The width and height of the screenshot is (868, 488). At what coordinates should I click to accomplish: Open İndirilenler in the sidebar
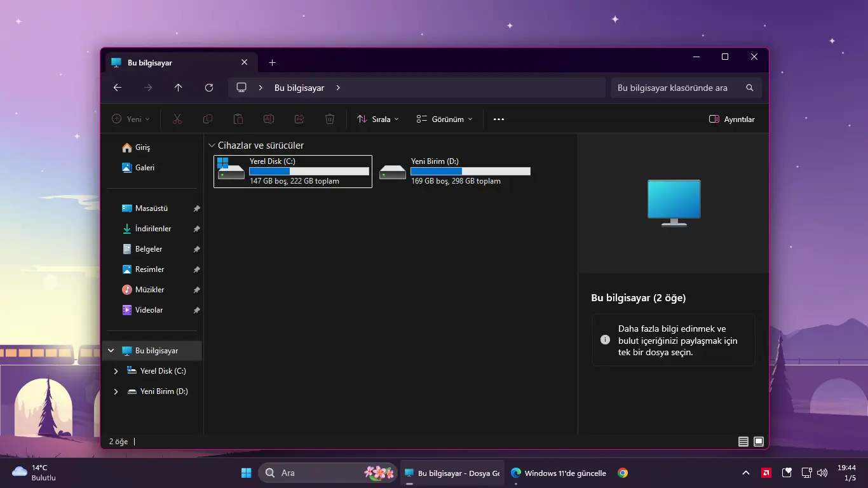[x=153, y=229]
